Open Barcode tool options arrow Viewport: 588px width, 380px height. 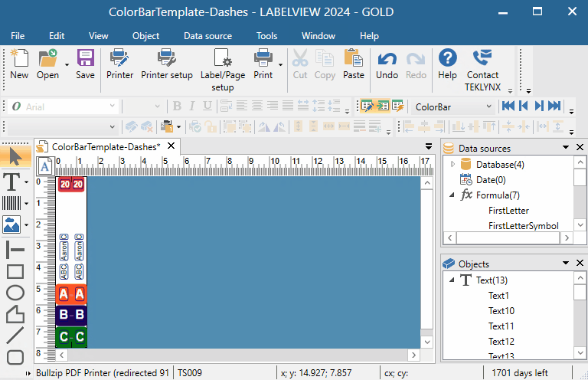click(x=26, y=204)
